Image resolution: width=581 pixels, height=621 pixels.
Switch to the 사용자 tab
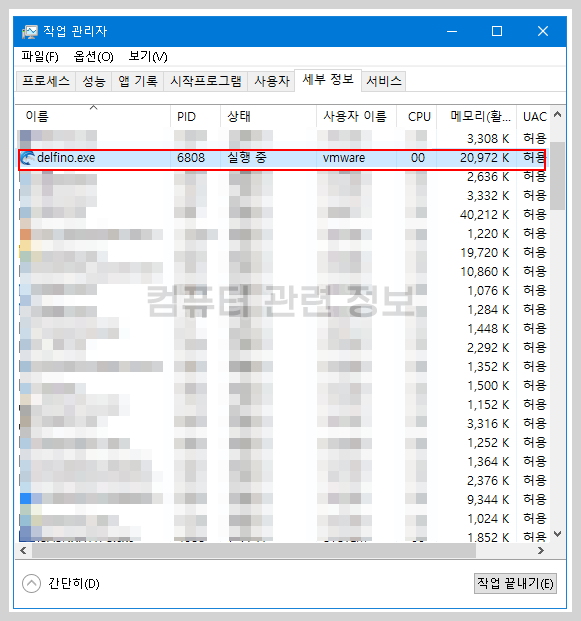[x=272, y=81]
